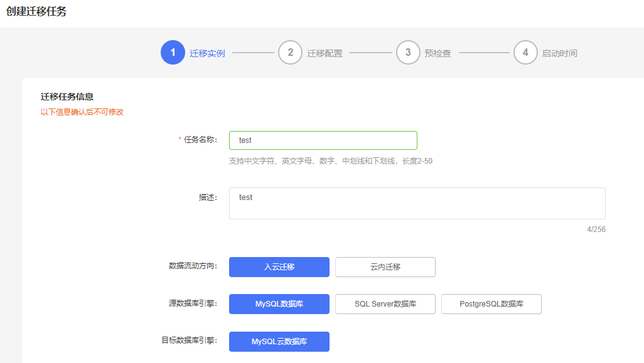Click the step 3 circle icon
The image size is (644, 363).
407,53
